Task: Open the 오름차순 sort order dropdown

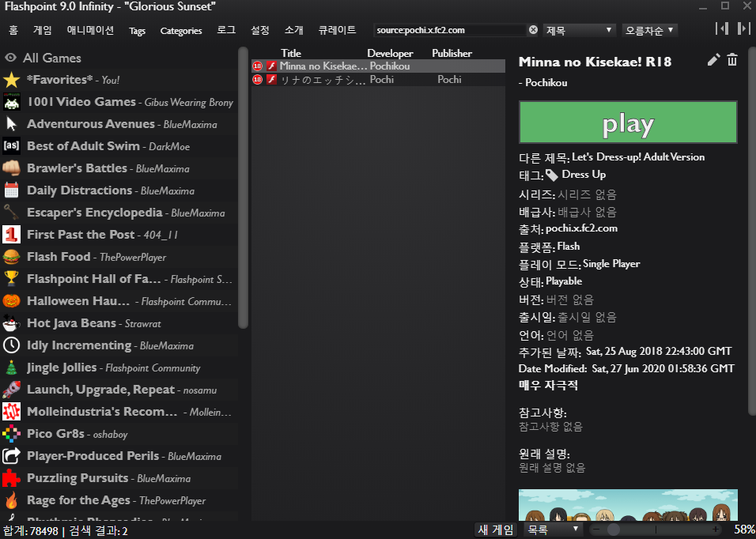Action: click(649, 30)
